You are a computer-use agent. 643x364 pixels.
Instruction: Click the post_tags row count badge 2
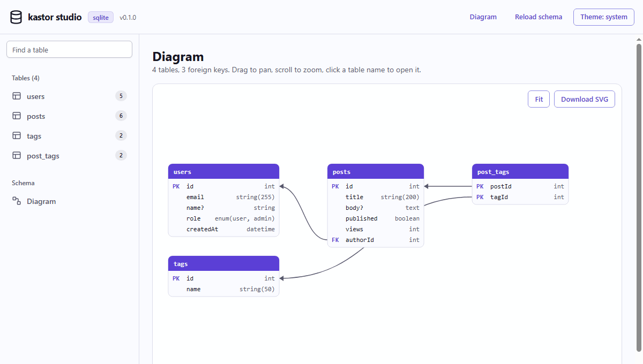point(121,155)
